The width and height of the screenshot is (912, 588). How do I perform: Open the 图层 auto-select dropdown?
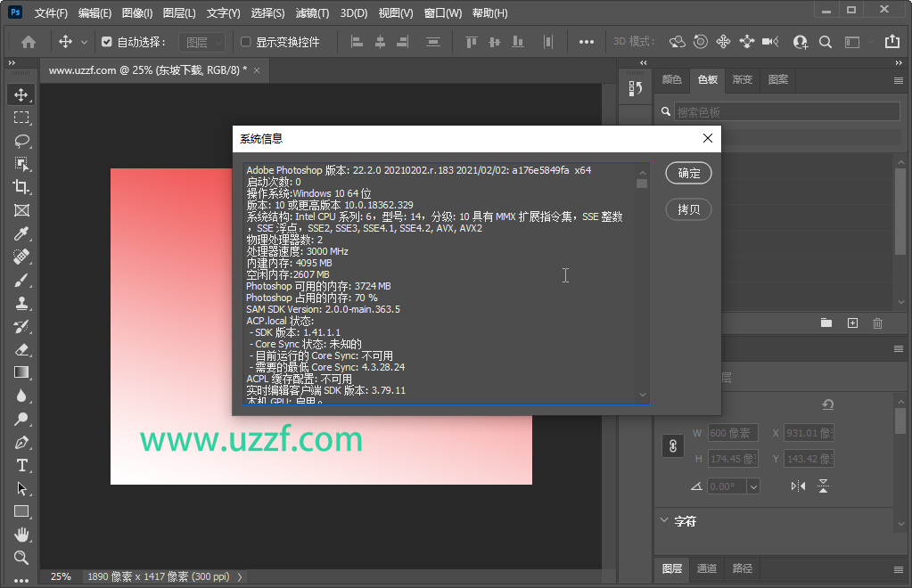pyautogui.click(x=201, y=42)
